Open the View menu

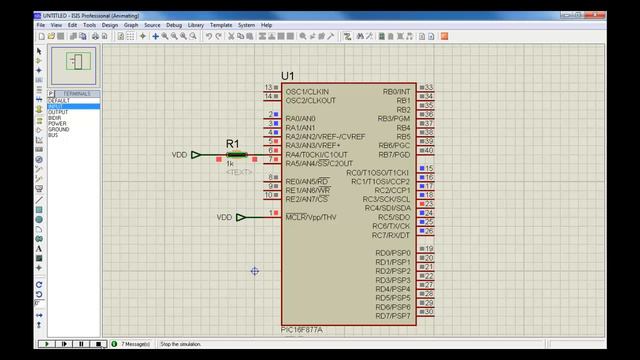click(x=56, y=25)
